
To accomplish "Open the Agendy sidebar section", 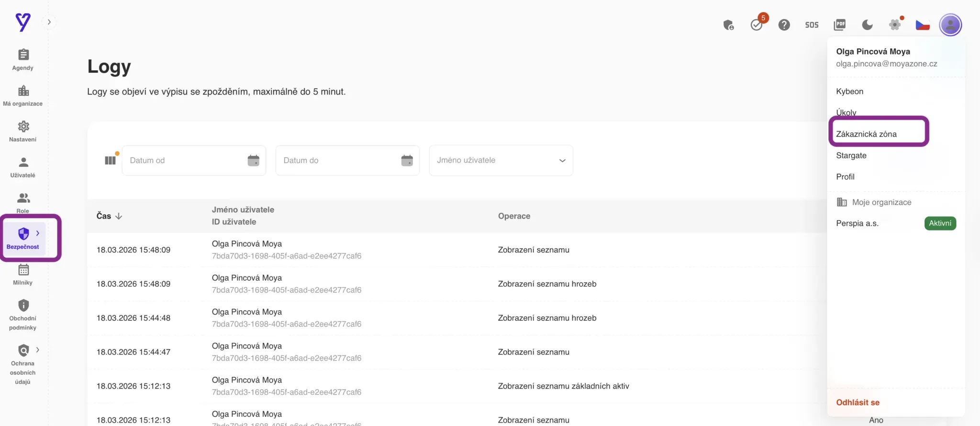I will 23,60.
